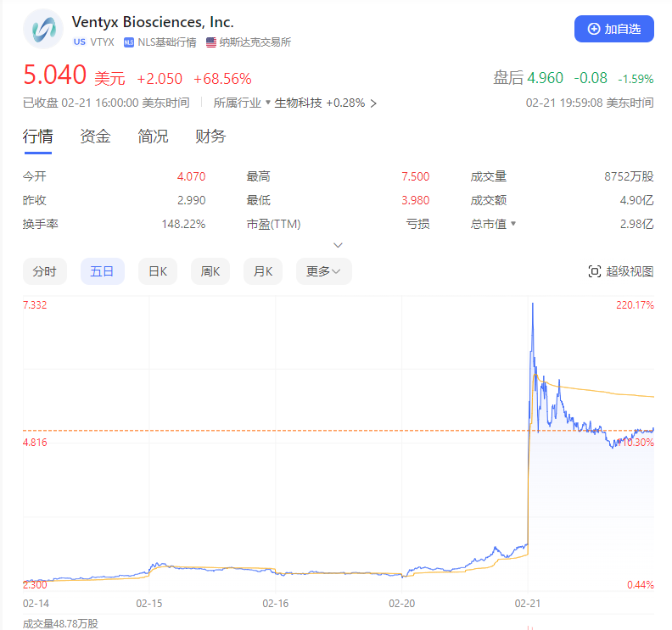672x630 pixels.
Task: Select the 五日 chart period
Action: pyautogui.click(x=102, y=271)
